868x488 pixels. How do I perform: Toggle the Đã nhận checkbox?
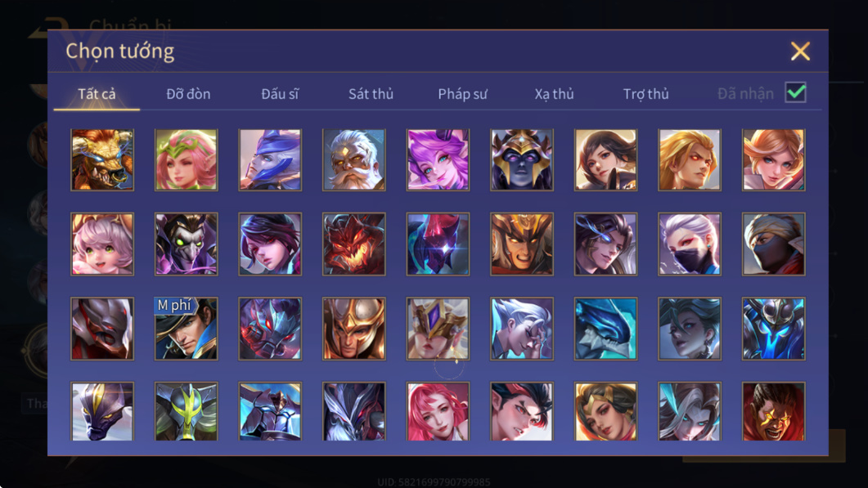[x=795, y=92]
